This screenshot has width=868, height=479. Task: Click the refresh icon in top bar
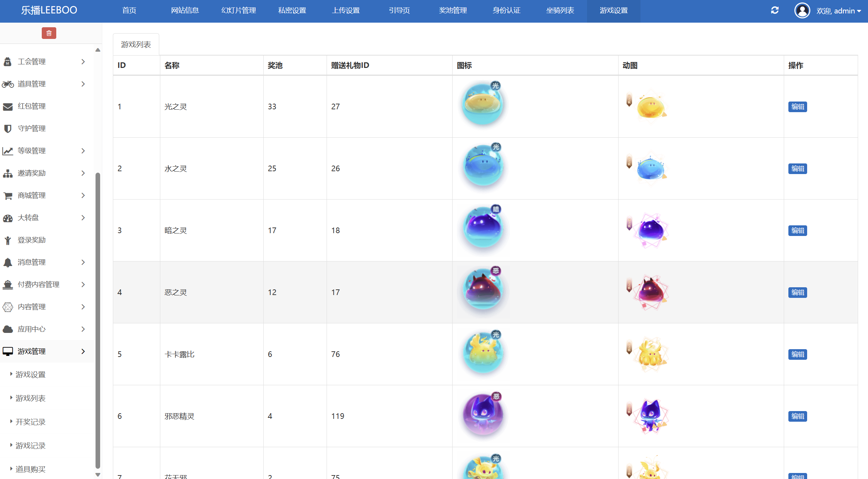coord(775,10)
